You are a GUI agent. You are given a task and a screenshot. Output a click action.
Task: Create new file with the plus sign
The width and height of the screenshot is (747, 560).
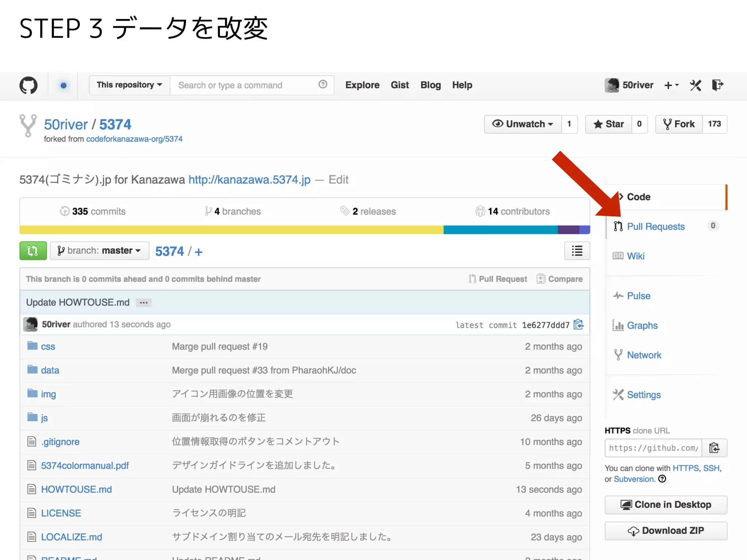(199, 252)
